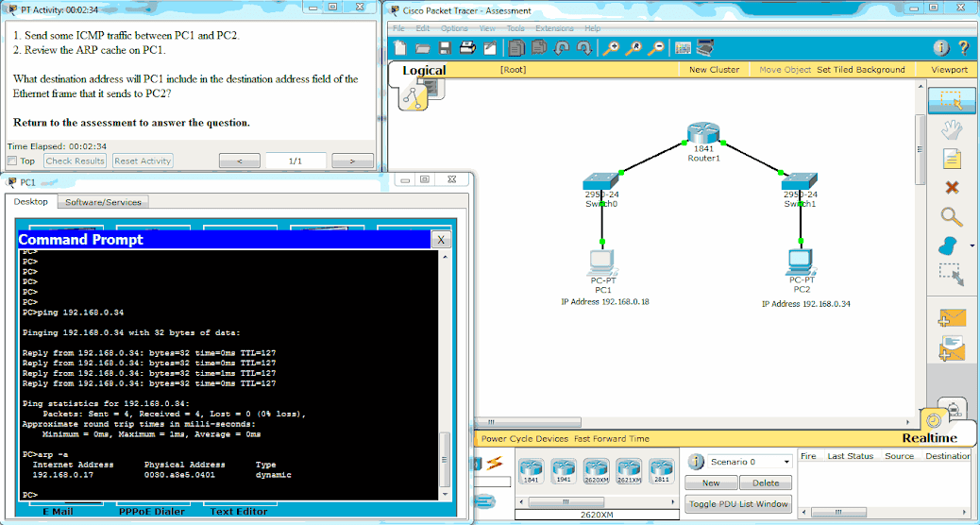Click the Logical workspace tab

[424, 71]
